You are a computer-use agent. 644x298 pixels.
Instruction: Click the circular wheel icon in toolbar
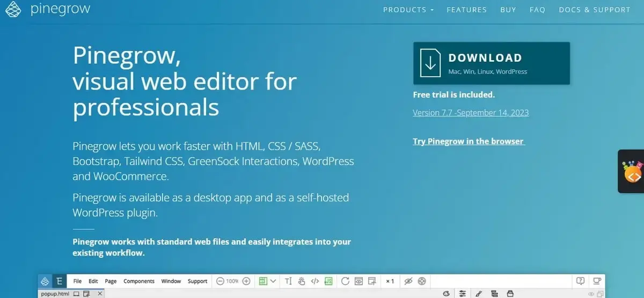tap(422, 281)
